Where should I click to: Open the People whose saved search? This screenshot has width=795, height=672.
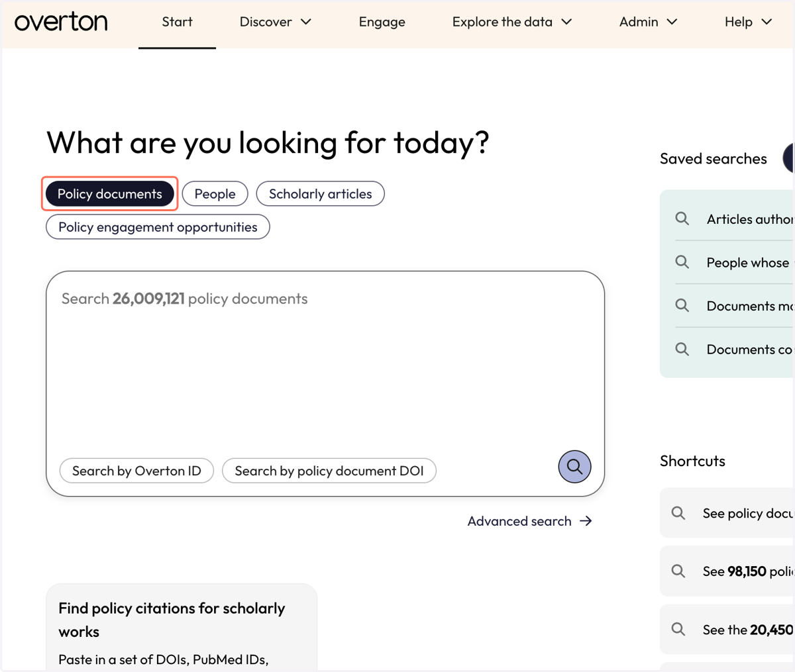pyautogui.click(x=733, y=262)
